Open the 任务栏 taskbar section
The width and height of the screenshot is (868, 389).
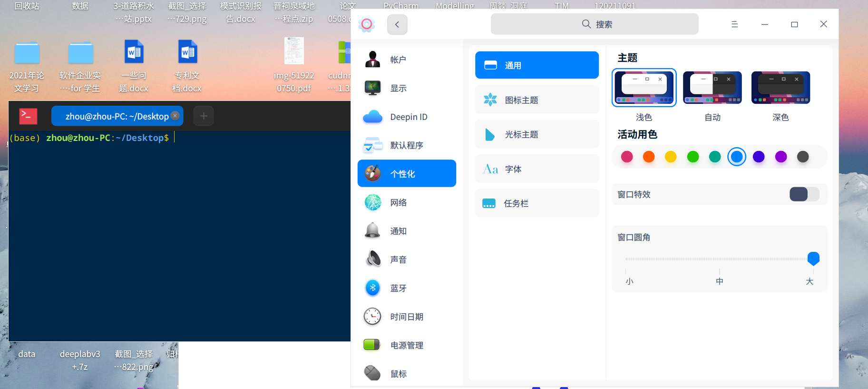[537, 203]
